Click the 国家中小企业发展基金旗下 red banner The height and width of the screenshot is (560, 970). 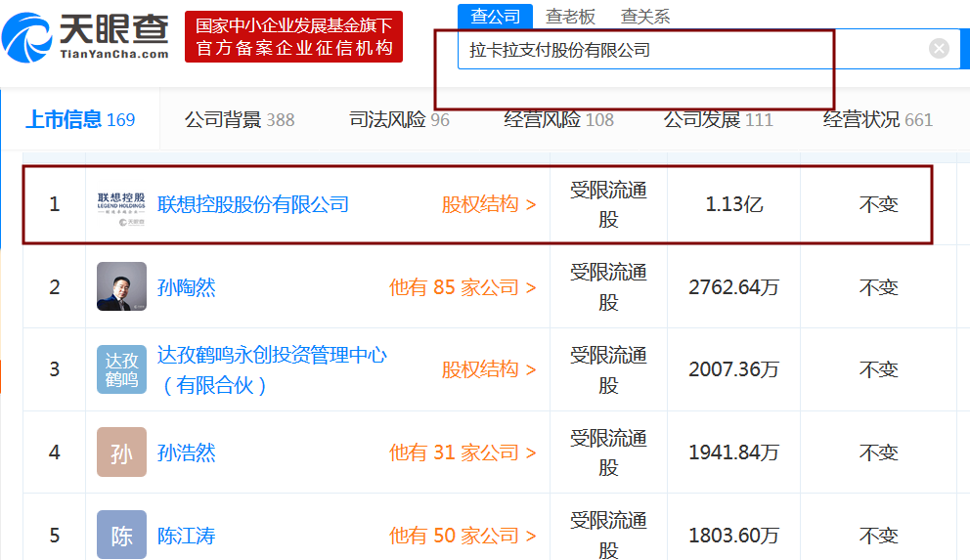click(x=294, y=36)
